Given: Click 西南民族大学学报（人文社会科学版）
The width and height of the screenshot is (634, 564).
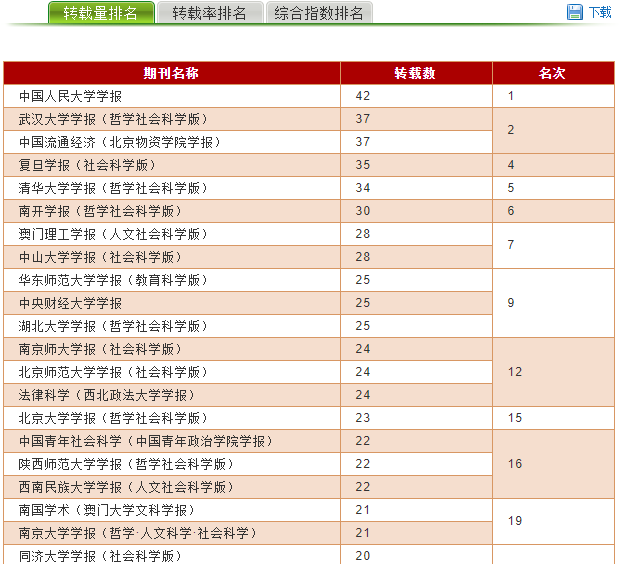Looking at the screenshot, I should coord(126,487).
